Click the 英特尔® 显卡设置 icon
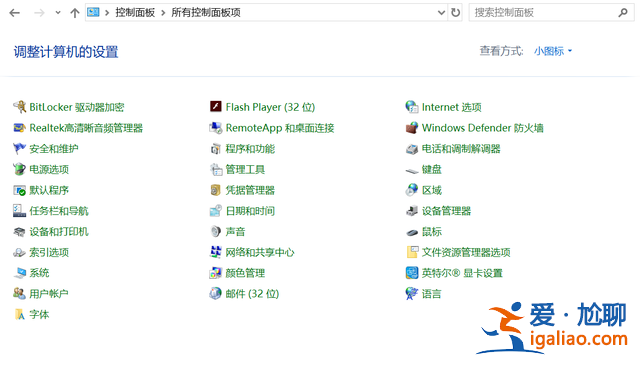 [x=412, y=273]
